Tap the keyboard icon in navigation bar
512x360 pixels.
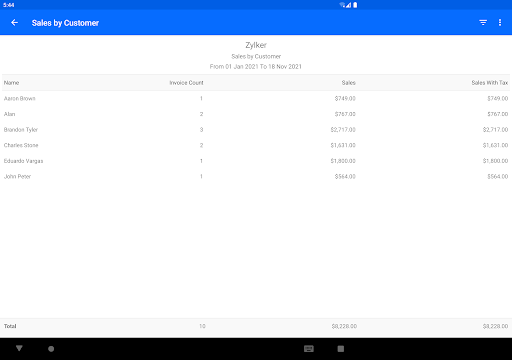click(309, 349)
